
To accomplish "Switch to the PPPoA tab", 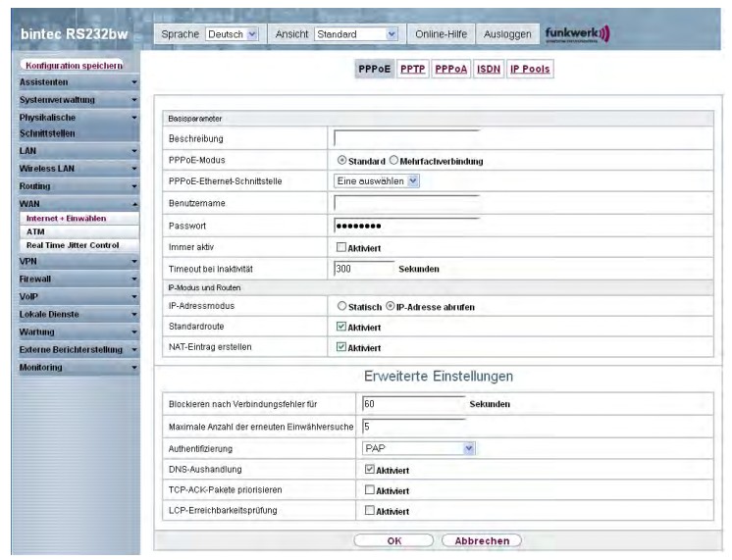I will (451, 69).
